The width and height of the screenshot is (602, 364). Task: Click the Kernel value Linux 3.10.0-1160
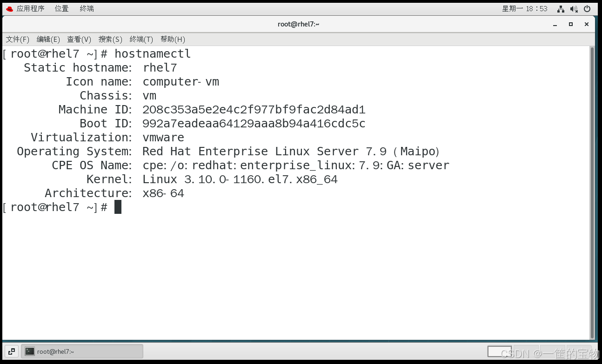click(x=240, y=179)
